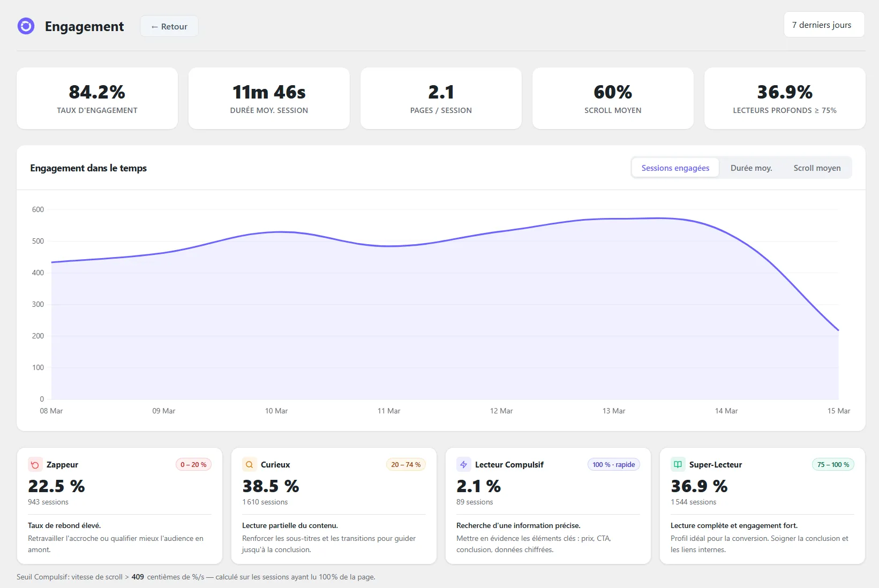Click the Zappeur rebound arrow icon
The height and width of the screenshot is (588, 879).
click(x=34, y=464)
